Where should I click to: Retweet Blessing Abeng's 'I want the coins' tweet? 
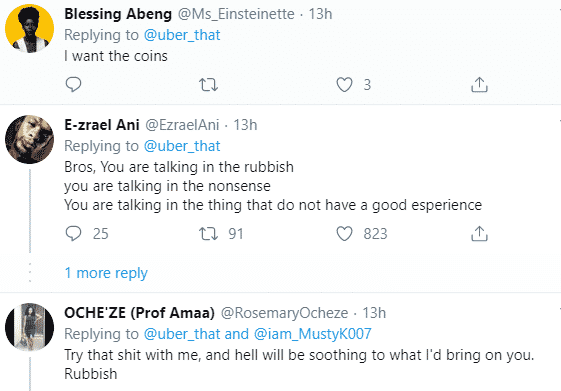[208, 85]
